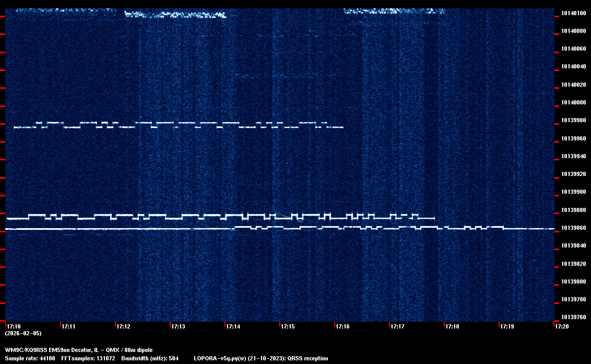Click the 10139980 frequency scale label

573,120
